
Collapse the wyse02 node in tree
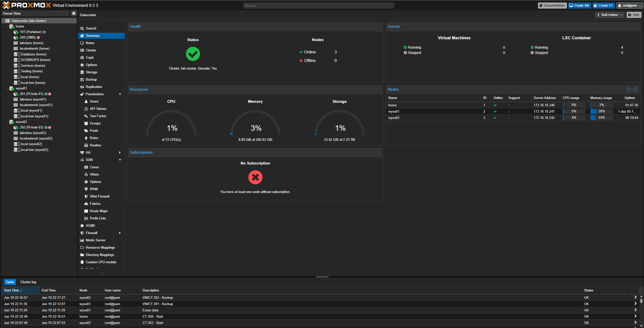pos(8,122)
